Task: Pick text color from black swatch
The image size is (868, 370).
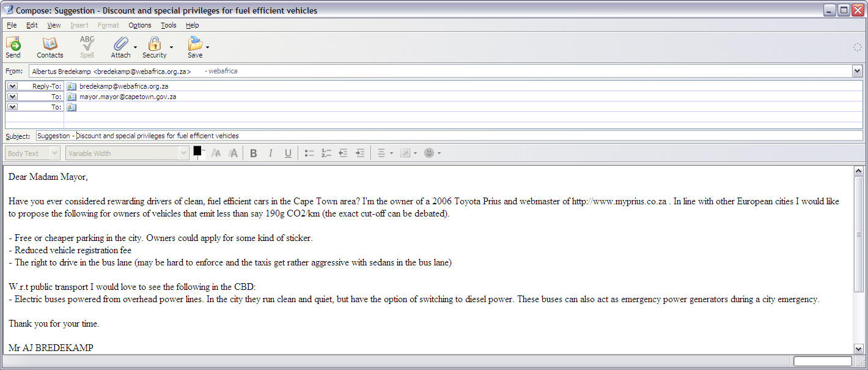Action: point(197,151)
